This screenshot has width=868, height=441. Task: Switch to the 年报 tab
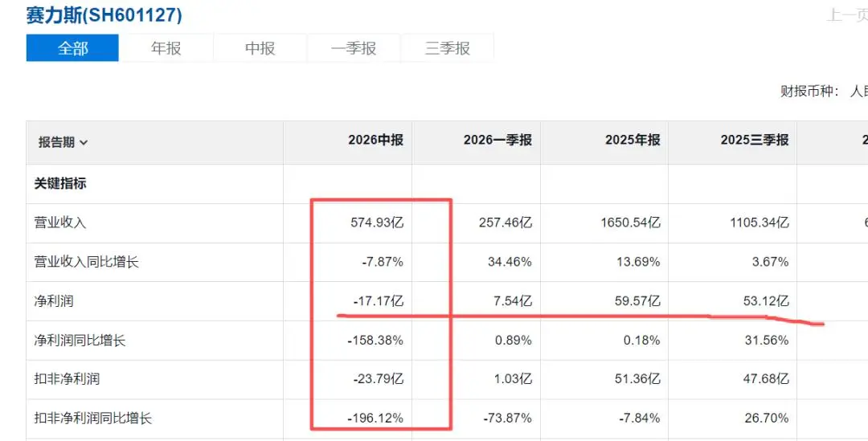[x=166, y=48]
